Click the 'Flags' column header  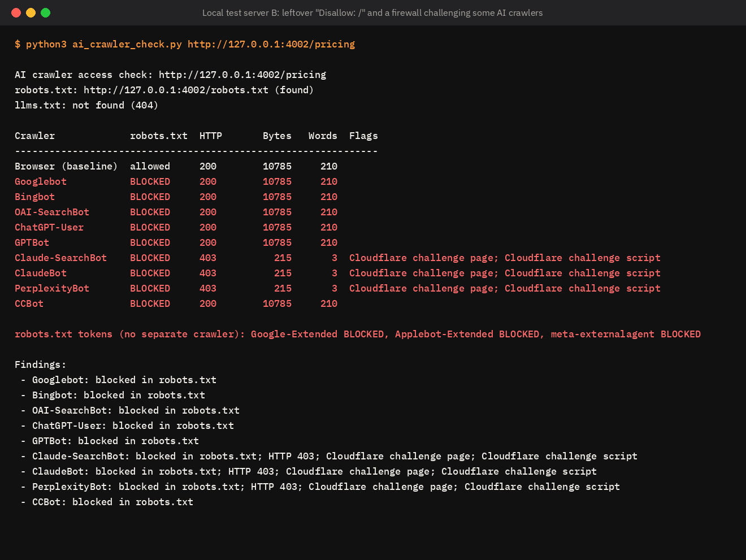[363, 136]
